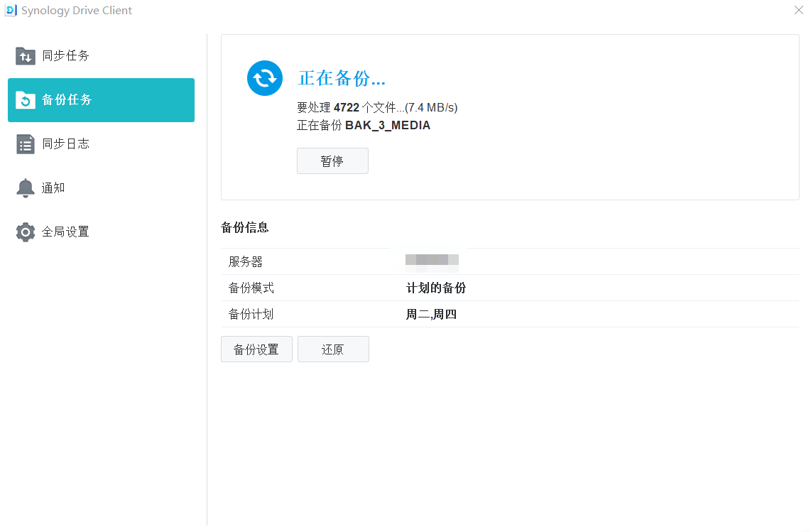Open the 同步日志 page
The width and height of the screenshot is (811, 532).
[102, 144]
